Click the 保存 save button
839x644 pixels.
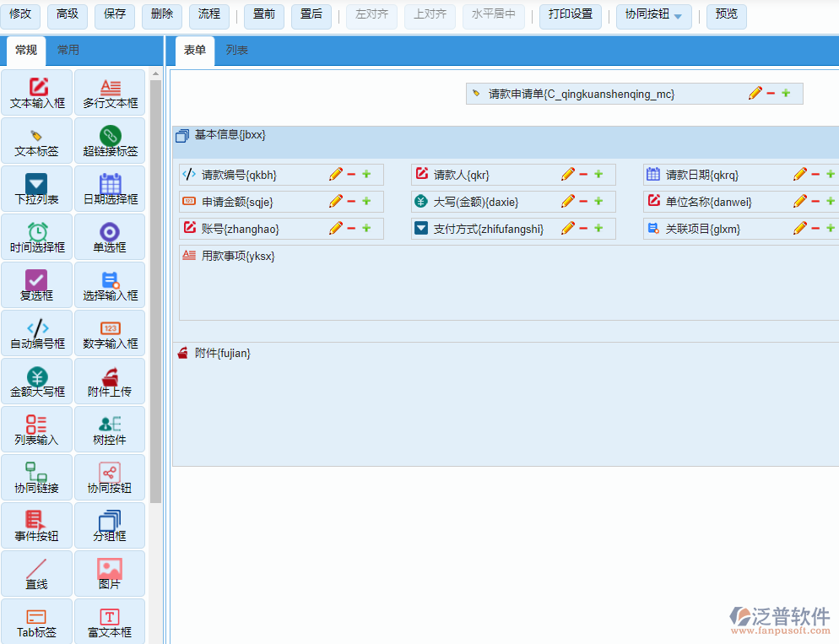pos(115,15)
